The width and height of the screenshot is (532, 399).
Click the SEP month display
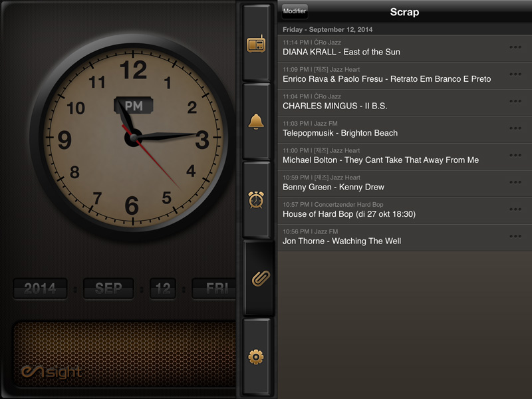[x=108, y=289]
